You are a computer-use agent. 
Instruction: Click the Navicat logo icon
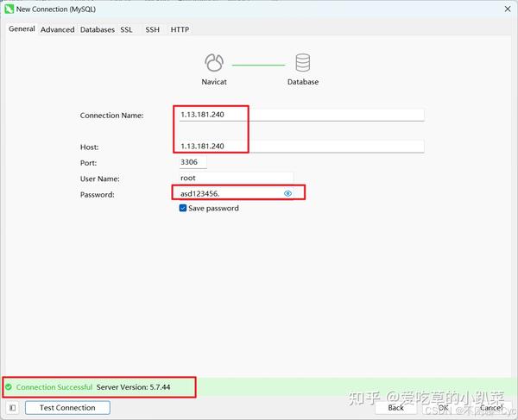click(214, 62)
